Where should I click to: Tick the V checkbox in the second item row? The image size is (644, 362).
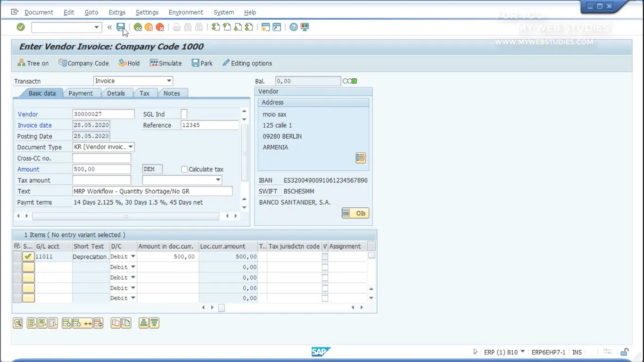[325, 267]
